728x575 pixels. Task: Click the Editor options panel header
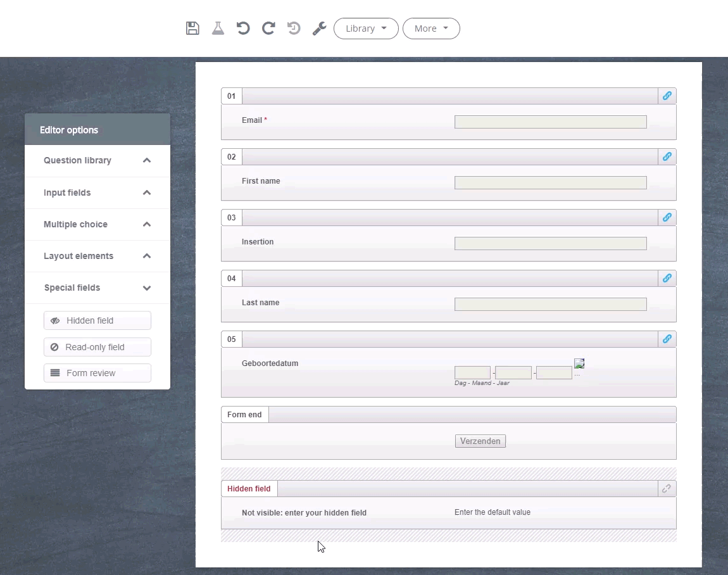[97, 130]
